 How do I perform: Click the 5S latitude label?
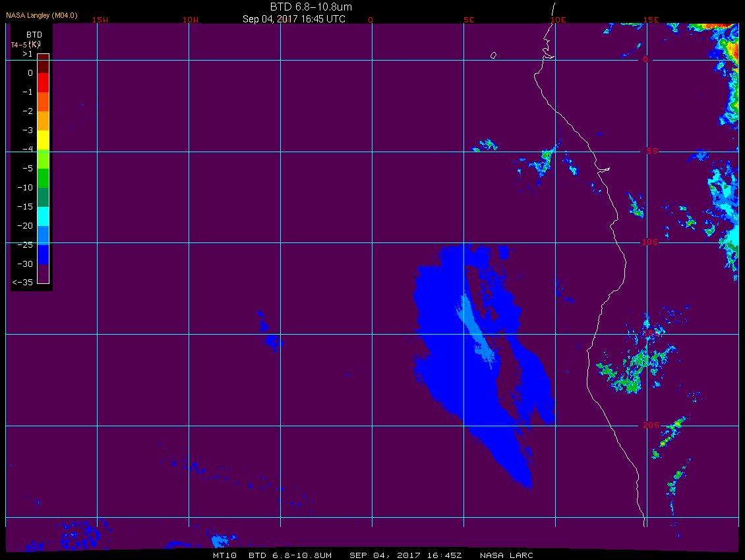[x=652, y=151]
